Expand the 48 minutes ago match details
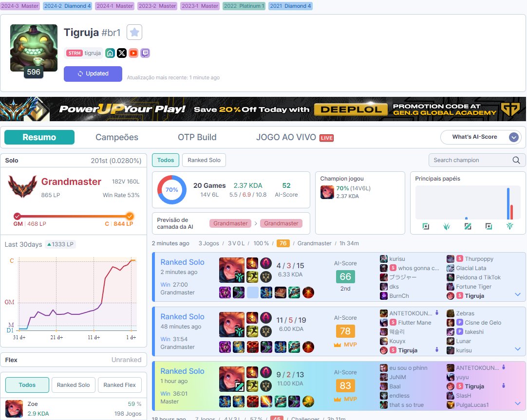 518,349
